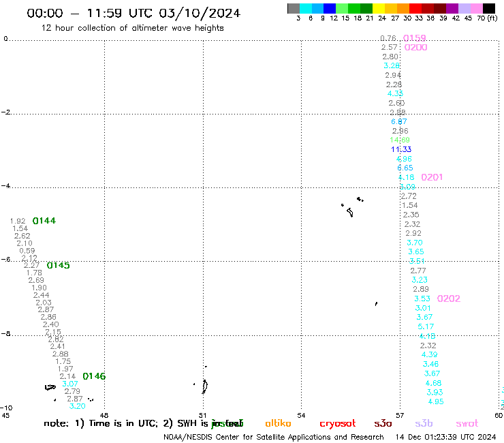Click the latitude axis label '-4'
The width and height of the screenshot is (504, 443).
tap(5, 186)
